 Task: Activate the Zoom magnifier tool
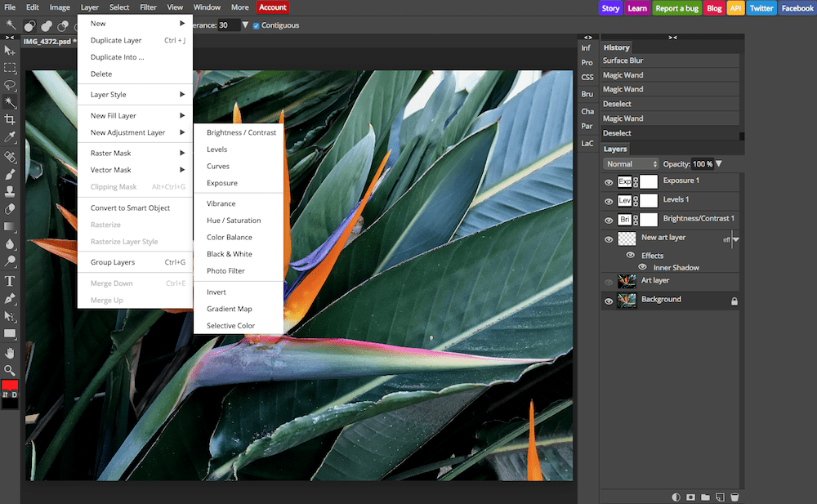tap(11, 370)
